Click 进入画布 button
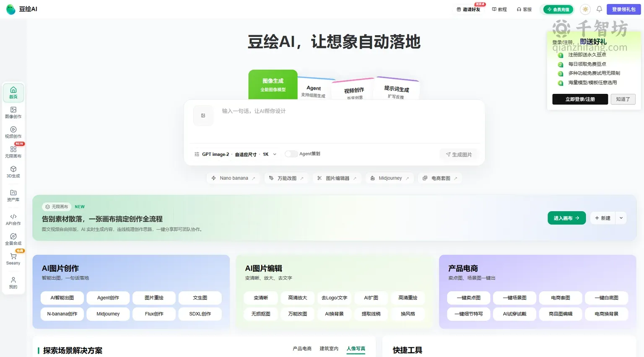The height and width of the screenshot is (357, 644). [566, 218]
